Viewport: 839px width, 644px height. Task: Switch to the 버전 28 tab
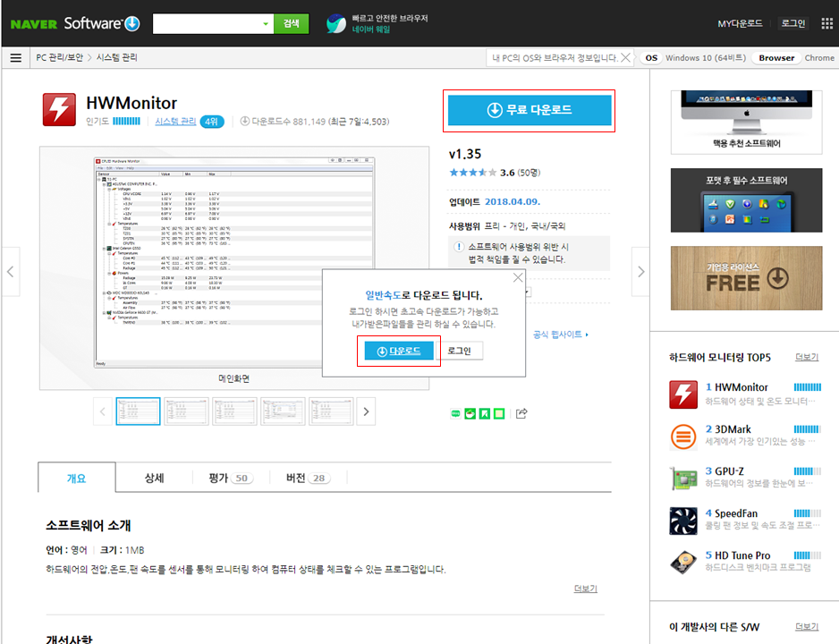(x=309, y=478)
